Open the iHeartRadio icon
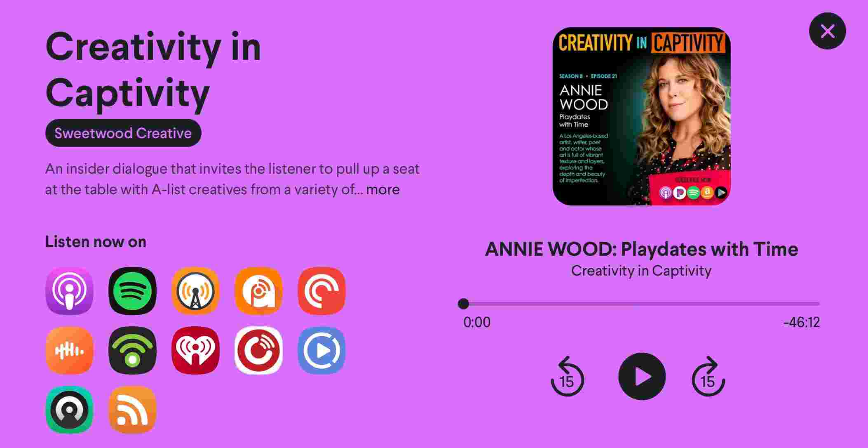 coord(195,350)
